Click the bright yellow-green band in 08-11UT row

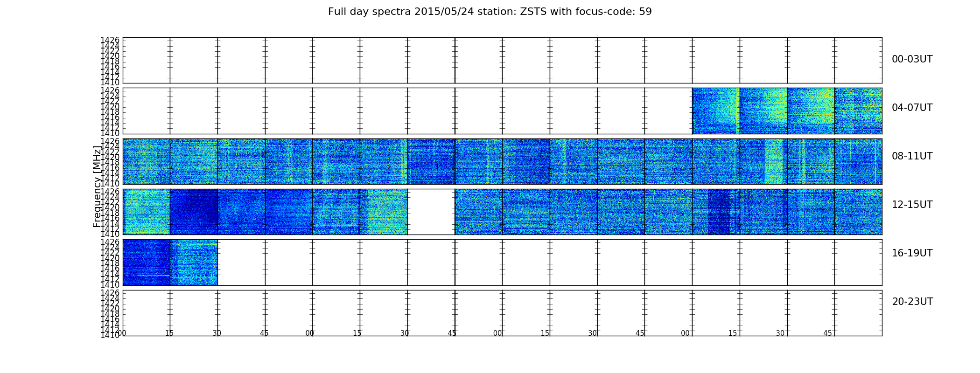774,161
